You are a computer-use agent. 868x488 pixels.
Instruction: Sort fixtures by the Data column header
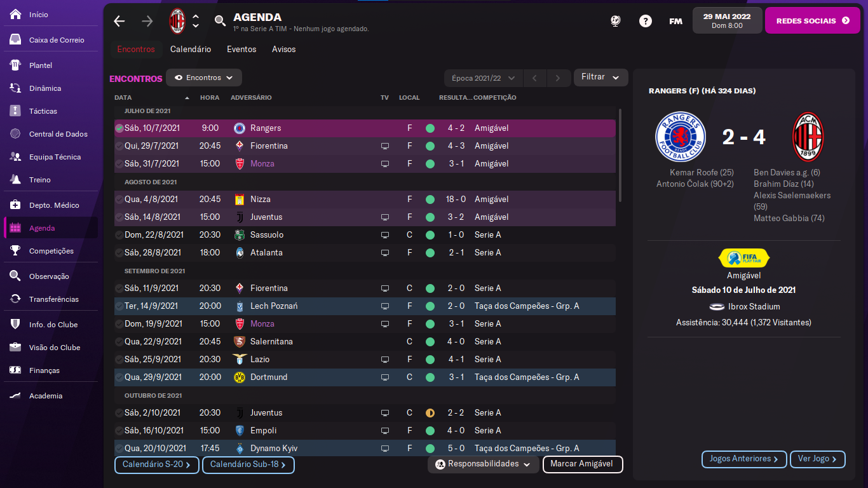123,98
